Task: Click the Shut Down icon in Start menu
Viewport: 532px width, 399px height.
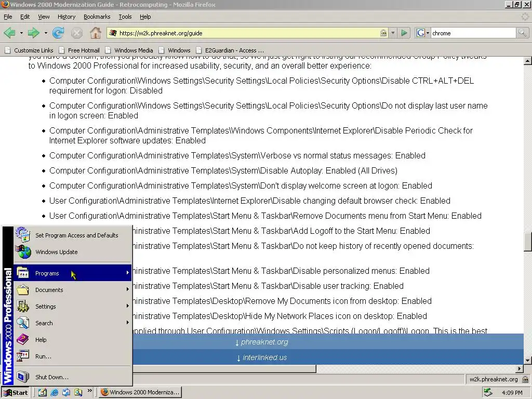Action: point(23,377)
